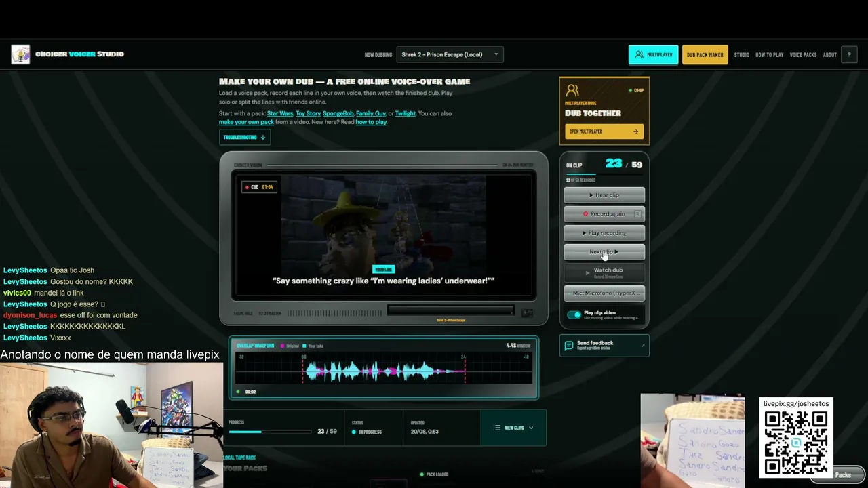This screenshot has width=868, height=488.
Task: Open the Dub Pack Maker
Action: pos(705,55)
